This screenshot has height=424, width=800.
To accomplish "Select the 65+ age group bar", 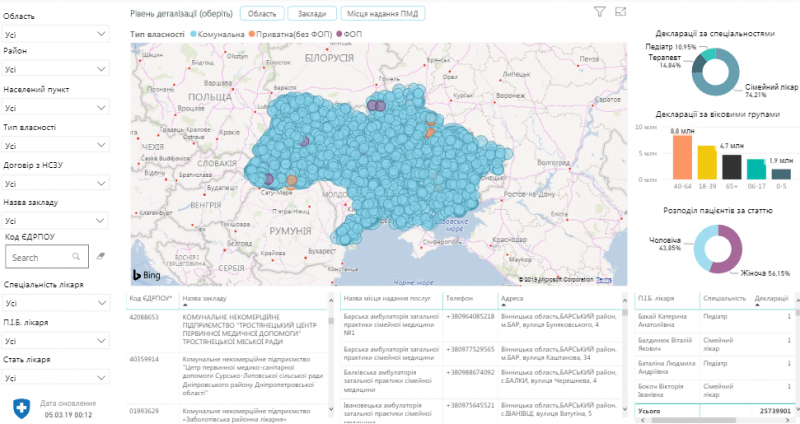I will pyautogui.click(x=732, y=167).
